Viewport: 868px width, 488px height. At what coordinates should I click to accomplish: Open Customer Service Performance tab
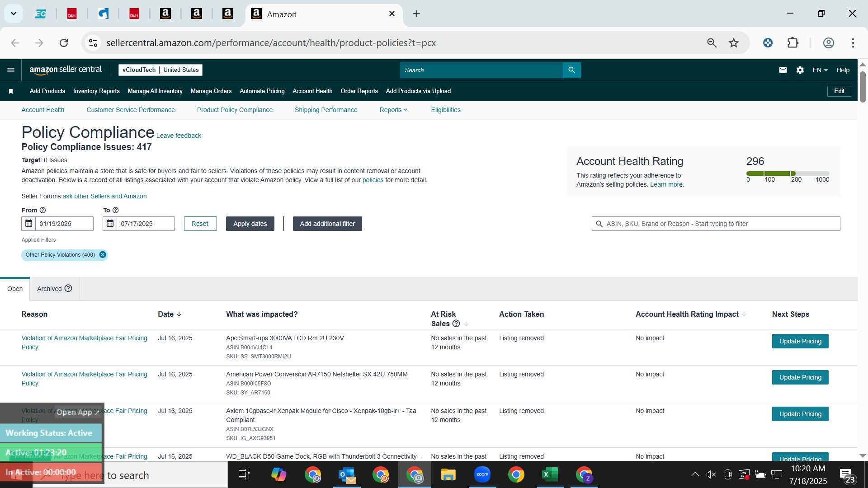pyautogui.click(x=131, y=110)
